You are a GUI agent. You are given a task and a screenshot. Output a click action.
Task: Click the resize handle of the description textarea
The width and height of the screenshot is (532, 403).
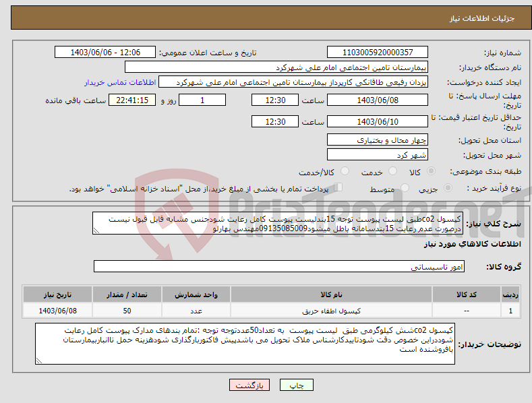click(x=96, y=231)
